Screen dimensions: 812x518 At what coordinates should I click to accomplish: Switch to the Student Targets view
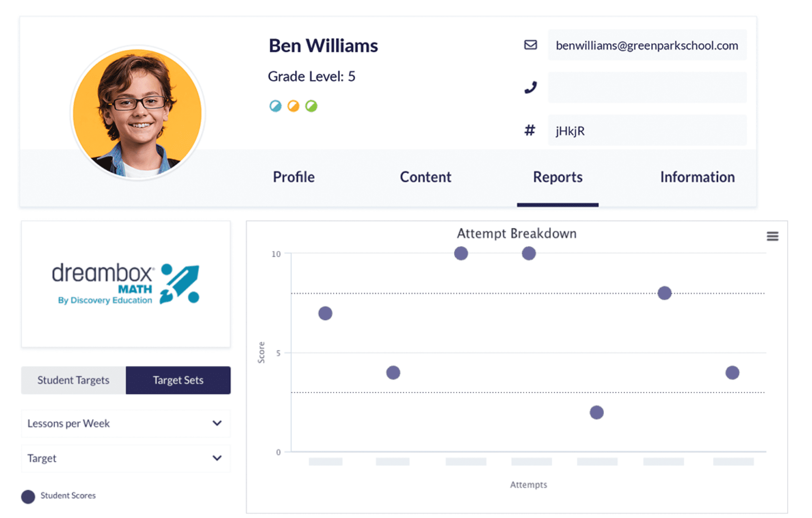click(73, 380)
